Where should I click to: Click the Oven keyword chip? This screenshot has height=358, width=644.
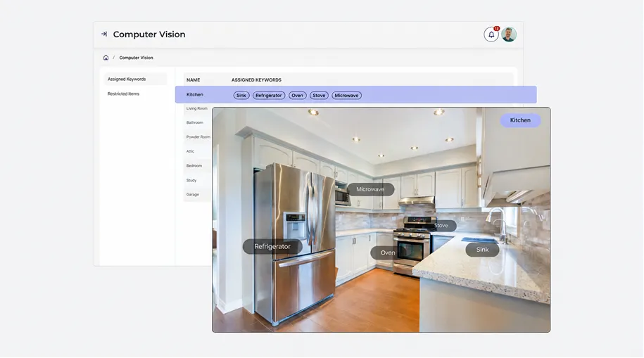[297, 95]
